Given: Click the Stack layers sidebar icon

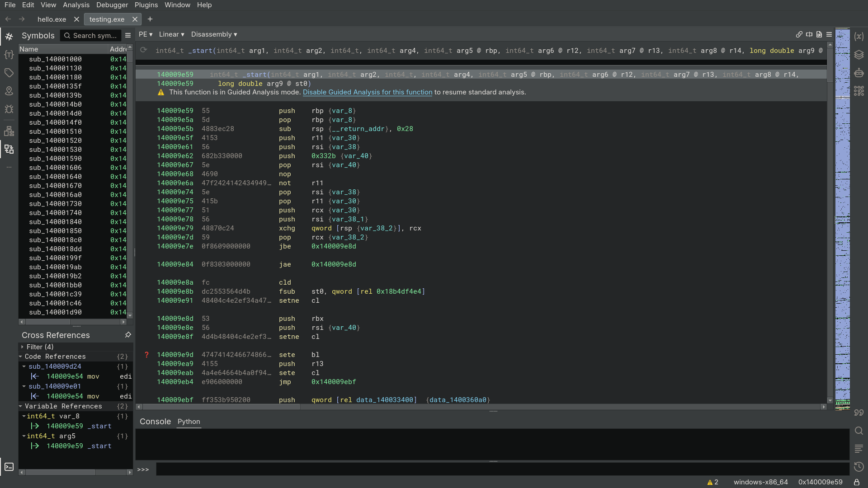Looking at the screenshot, I should [x=859, y=55].
